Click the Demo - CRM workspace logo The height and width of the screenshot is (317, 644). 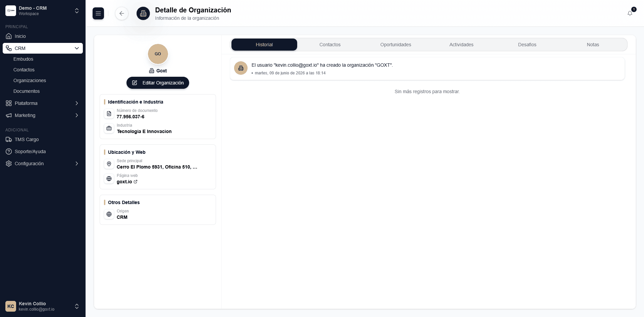coord(11,11)
